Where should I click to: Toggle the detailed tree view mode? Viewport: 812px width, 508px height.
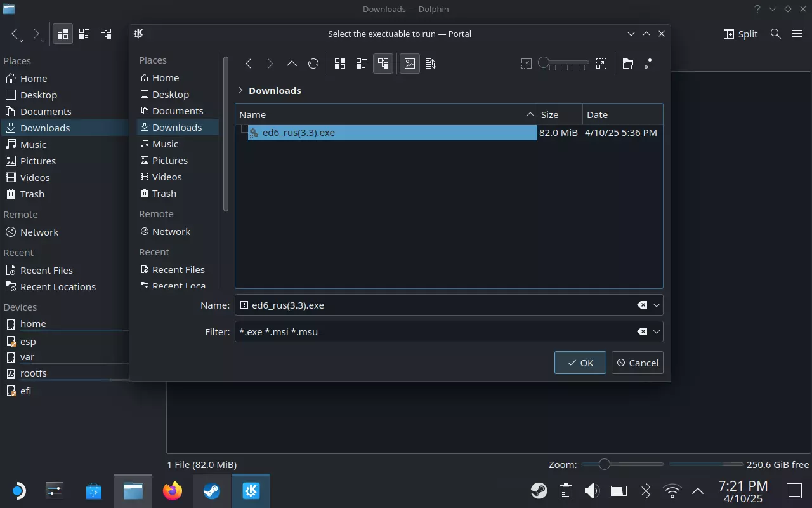point(383,63)
